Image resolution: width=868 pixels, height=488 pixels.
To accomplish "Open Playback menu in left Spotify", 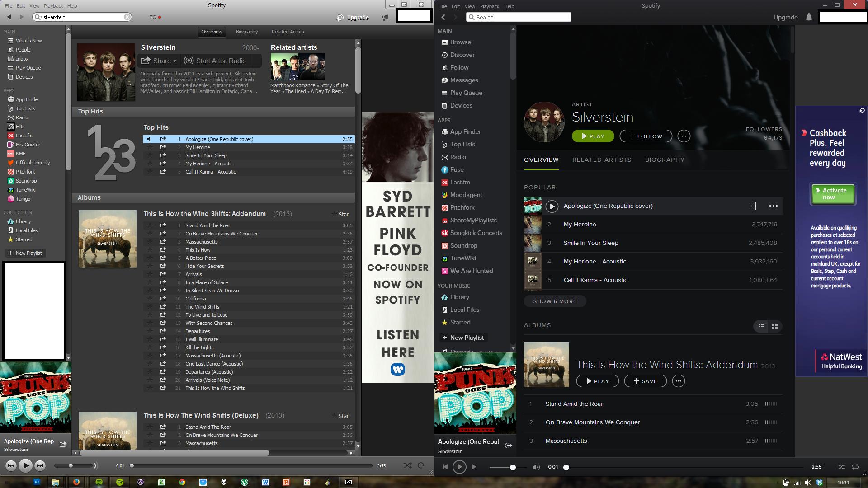I will click(53, 6).
